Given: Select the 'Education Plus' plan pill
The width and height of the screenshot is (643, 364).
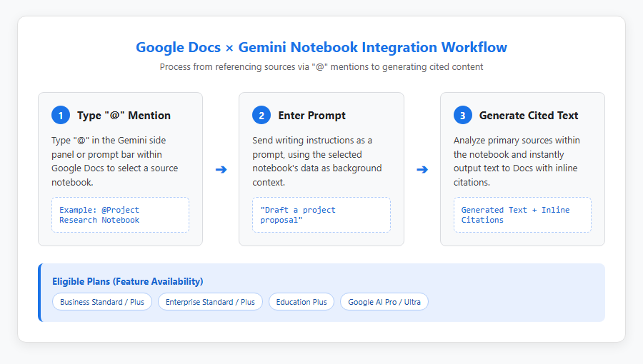Looking at the screenshot, I should 301,302.
